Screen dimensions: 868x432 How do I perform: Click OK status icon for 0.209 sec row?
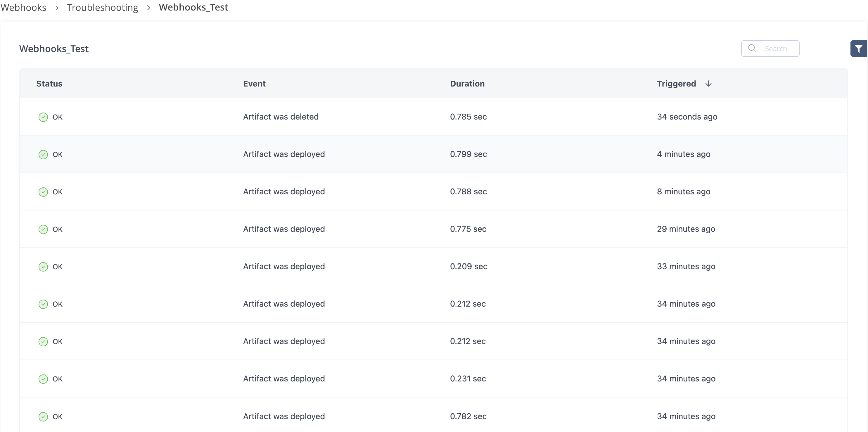(x=43, y=267)
